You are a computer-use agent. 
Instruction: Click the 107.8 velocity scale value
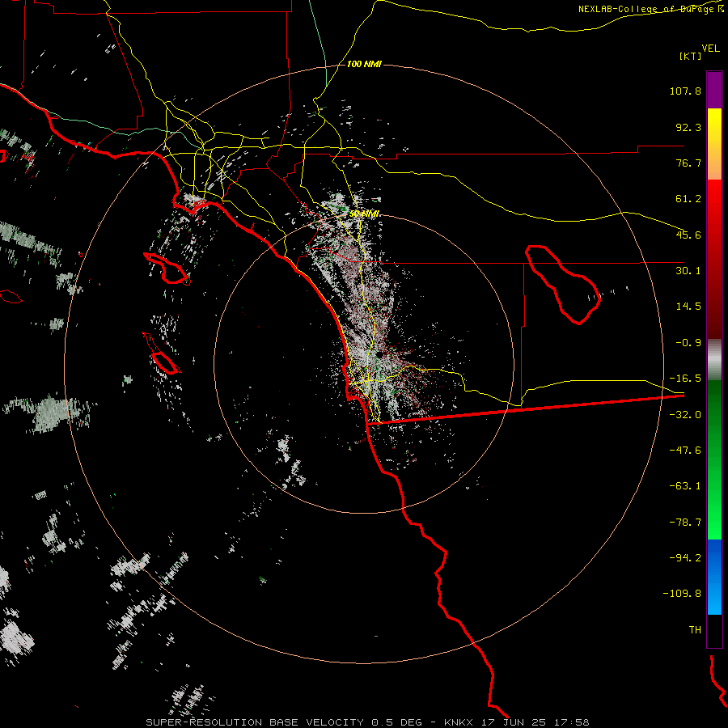click(685, 91)
